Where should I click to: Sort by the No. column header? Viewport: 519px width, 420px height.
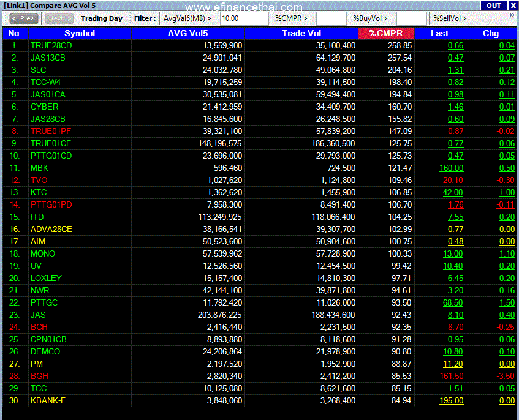click(x=15, y=34)
